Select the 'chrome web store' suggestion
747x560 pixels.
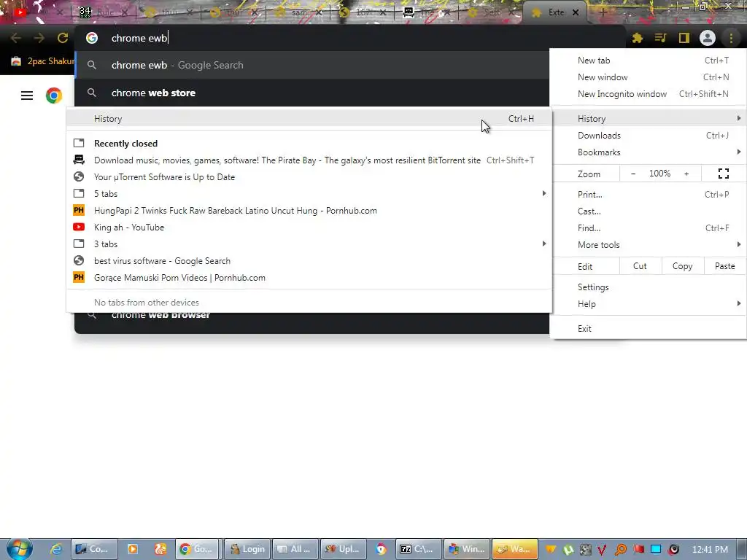[x=312, y=93]
